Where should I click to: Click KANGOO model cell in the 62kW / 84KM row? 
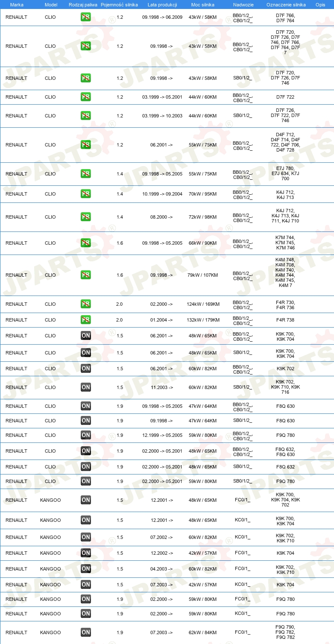click(50, 632)
